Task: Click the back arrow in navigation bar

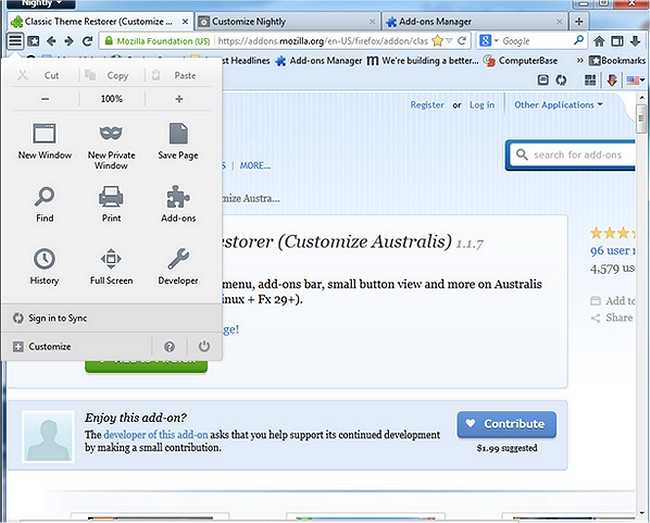Action: coord(51,41)
